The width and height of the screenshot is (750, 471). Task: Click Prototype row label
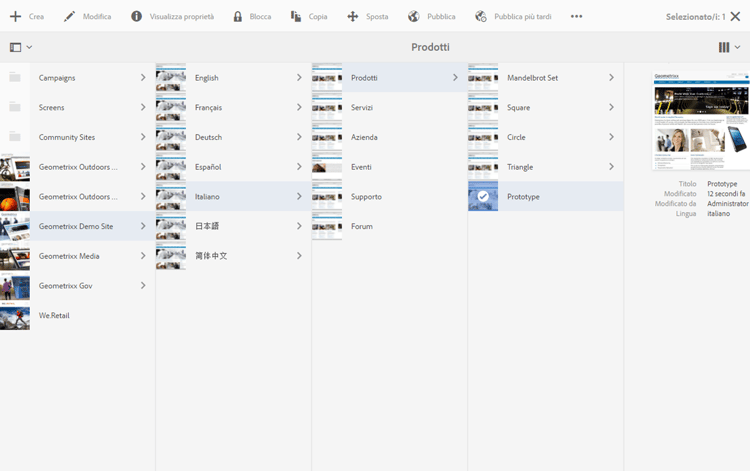coord(523,197)
